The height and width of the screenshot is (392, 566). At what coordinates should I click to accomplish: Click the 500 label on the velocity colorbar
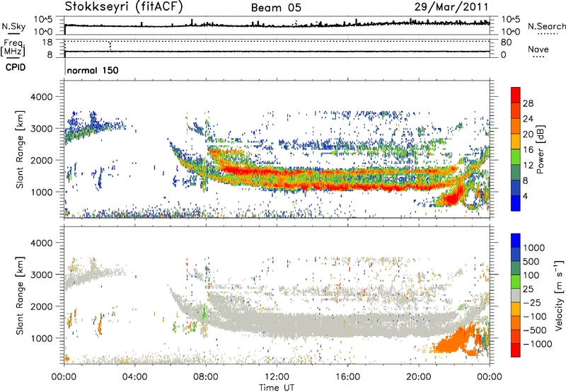pyautogui.click(x=531, y=261)
